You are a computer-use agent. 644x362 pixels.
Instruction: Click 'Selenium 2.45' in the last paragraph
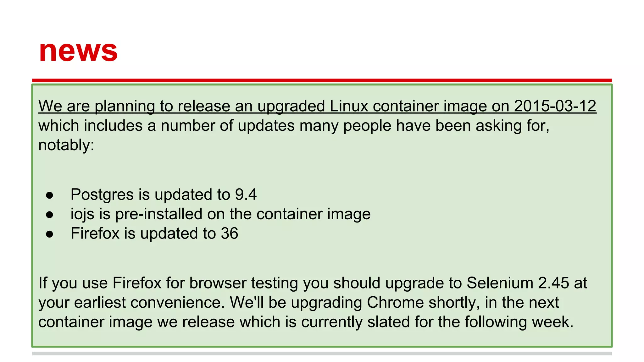[x=518, y=283]
